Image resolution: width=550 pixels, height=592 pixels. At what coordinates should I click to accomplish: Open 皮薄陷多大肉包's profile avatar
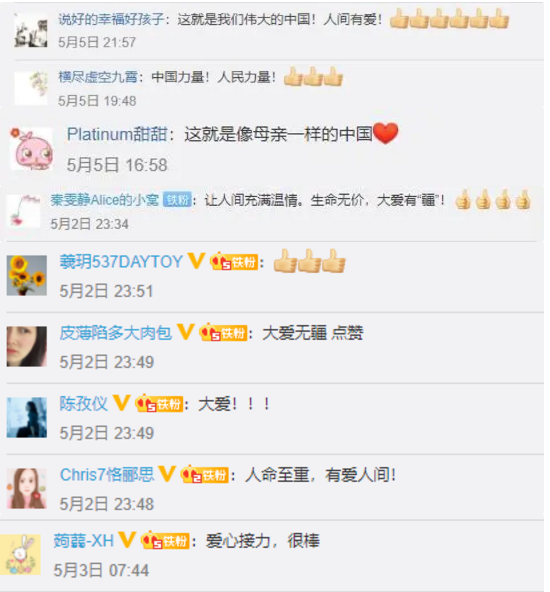26,346
